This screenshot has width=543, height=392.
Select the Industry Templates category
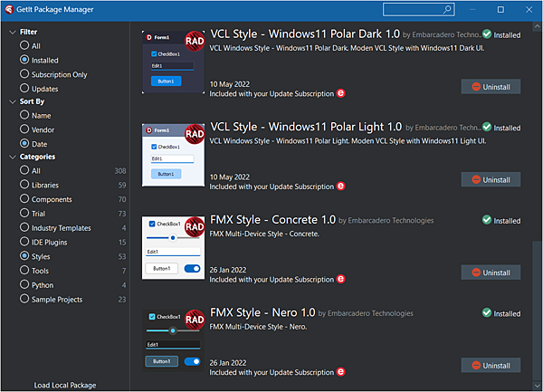24,227
